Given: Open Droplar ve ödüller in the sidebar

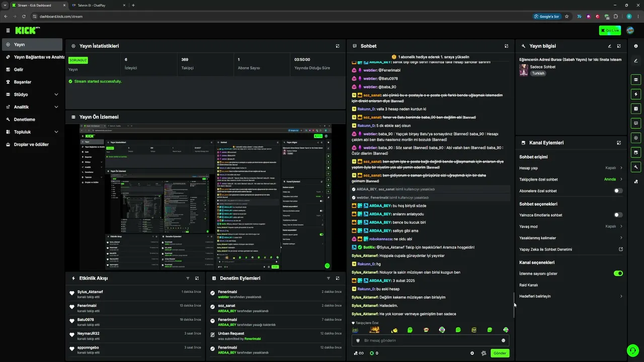Looking at the screenshot, I should click(33, 145).
